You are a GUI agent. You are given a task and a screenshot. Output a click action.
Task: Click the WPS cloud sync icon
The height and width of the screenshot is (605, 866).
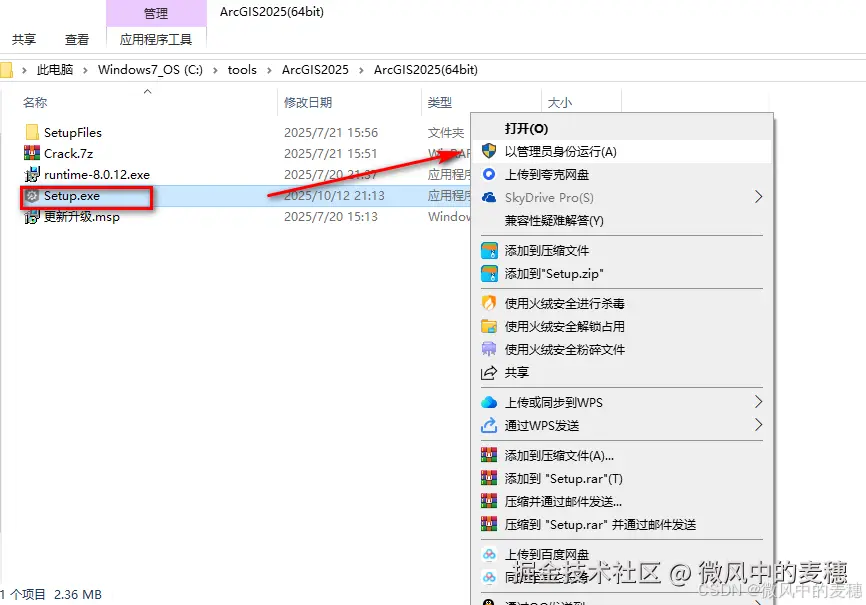pos(489,402)
